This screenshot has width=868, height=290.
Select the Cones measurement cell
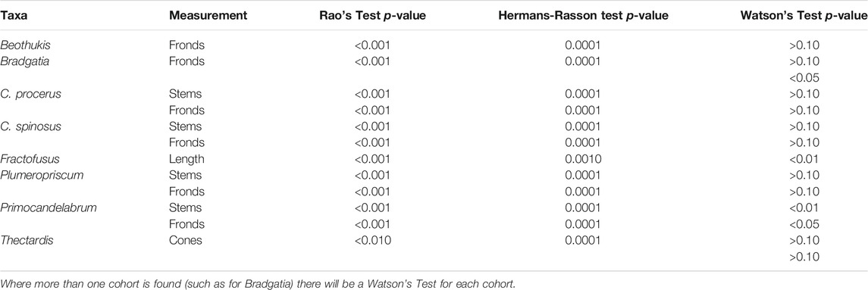coord(186,240)
